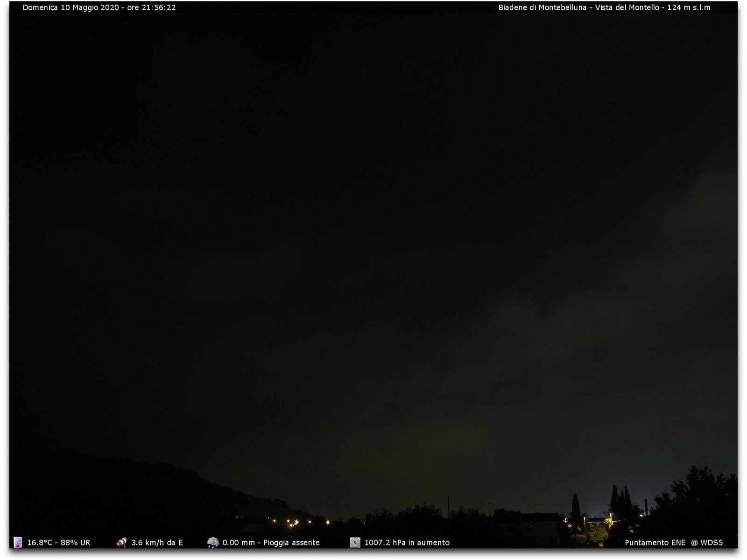Click the 'Biadene di Montebelluna' location title
The width and height of the screenshot is (747, 560).
542,7
